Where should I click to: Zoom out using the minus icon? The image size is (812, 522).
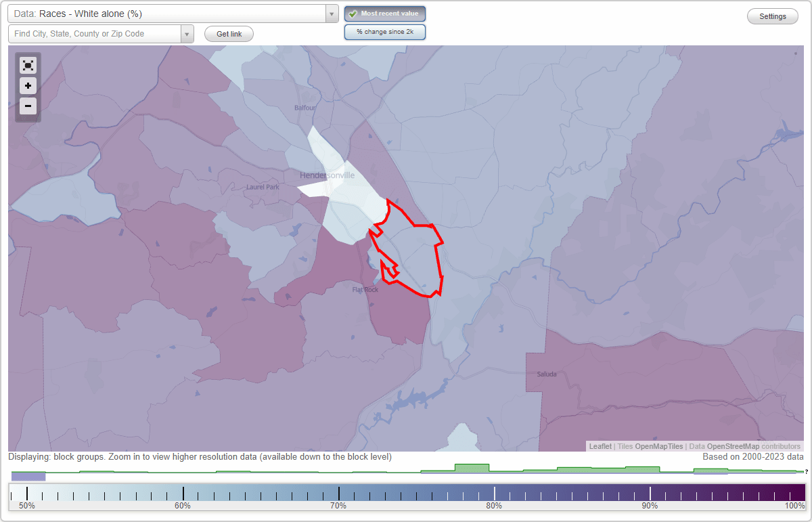click(28, 106)
